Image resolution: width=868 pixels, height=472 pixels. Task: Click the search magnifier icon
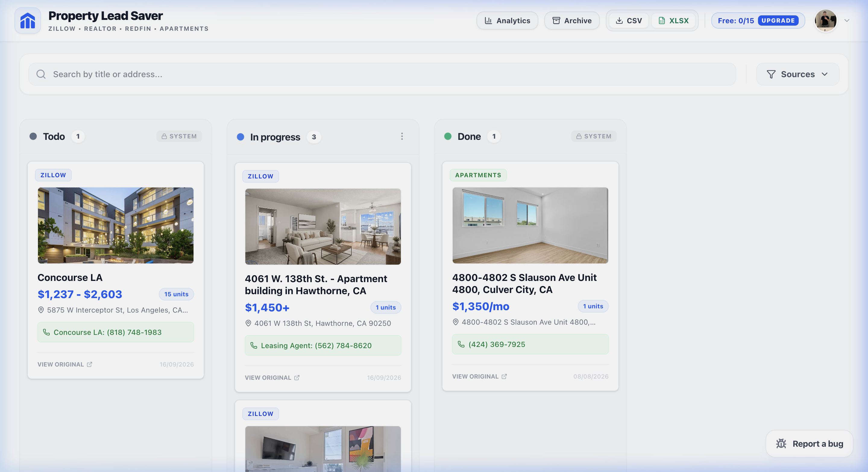41,74
